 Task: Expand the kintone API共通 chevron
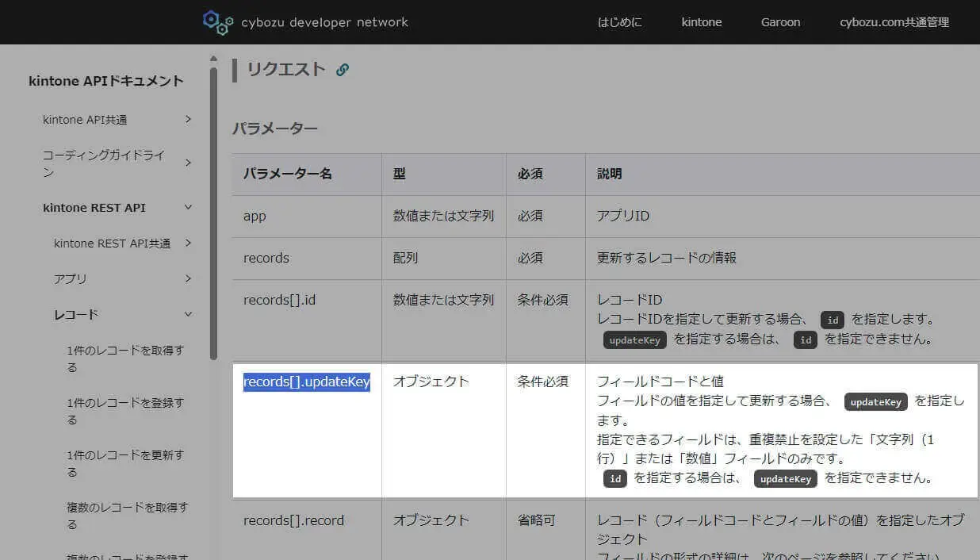pyautogui.click(x=188, y=119)
